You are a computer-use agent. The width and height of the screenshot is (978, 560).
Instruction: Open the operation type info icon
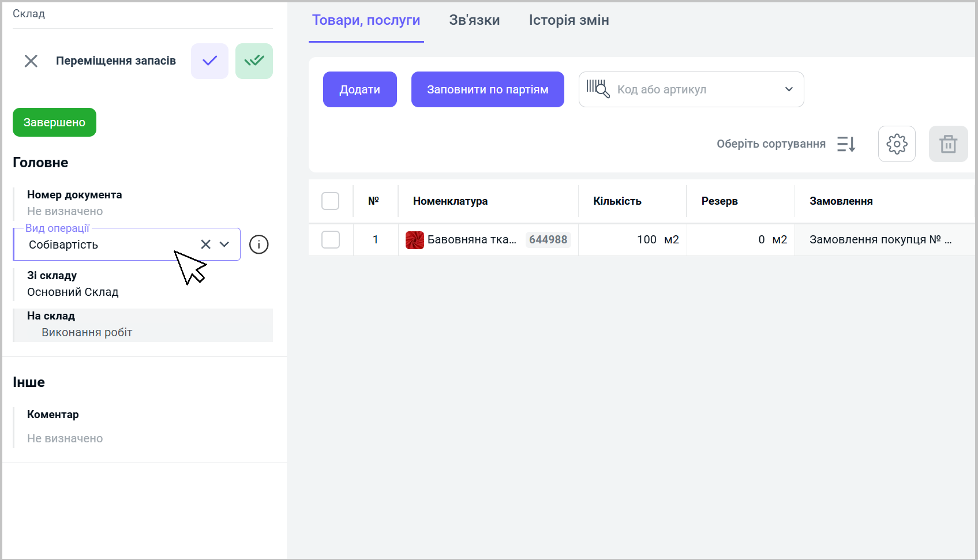coord(258,245)
